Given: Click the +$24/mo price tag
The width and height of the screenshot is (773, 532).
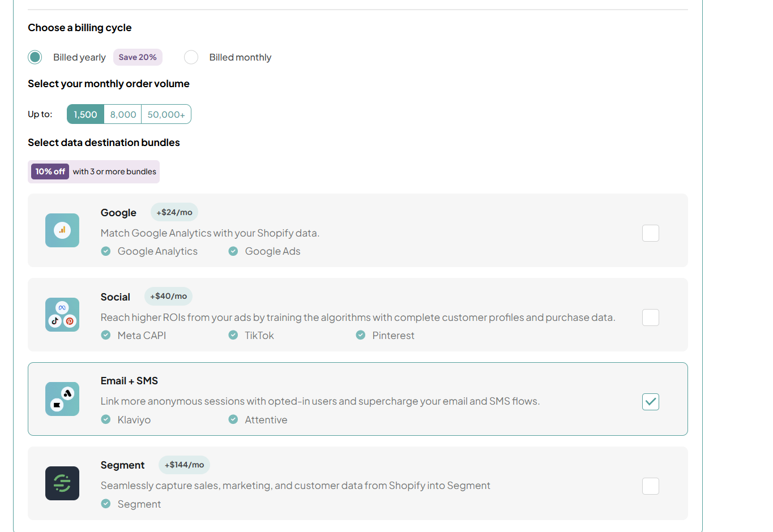Looking at the screenshot, I should tap(174, 212).
